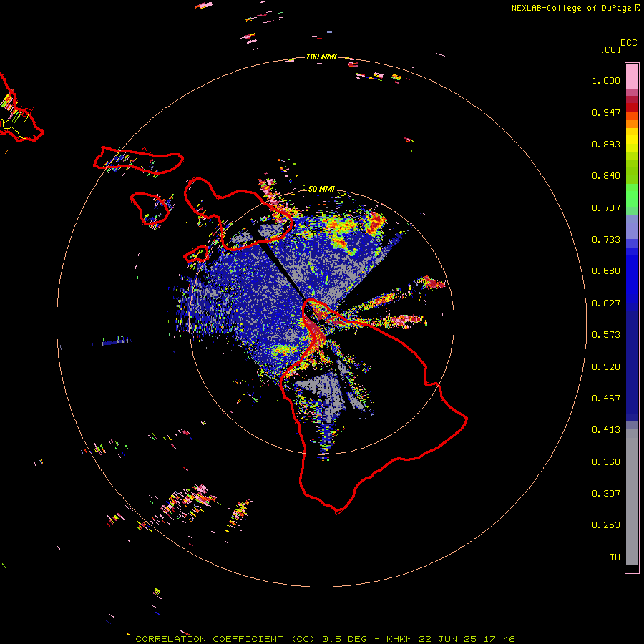Click the 0.627 color scale value
This screenshot has height=644, width=644.
[x=606, y=303]
